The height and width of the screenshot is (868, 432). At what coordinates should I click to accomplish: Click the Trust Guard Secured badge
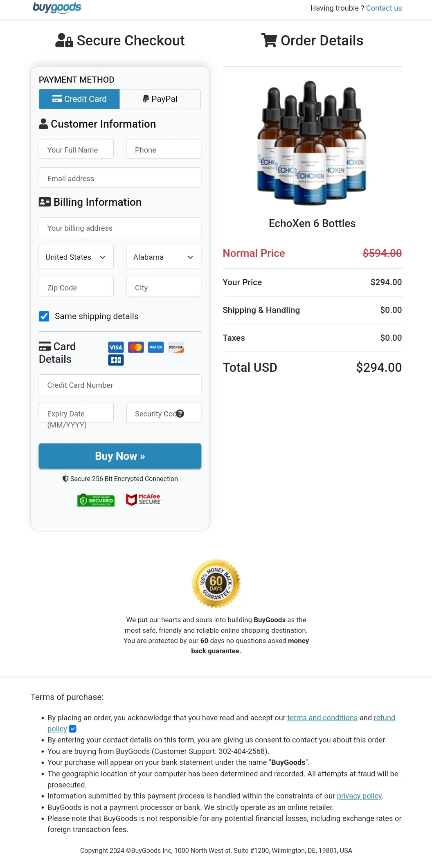(x=96, y=500)
